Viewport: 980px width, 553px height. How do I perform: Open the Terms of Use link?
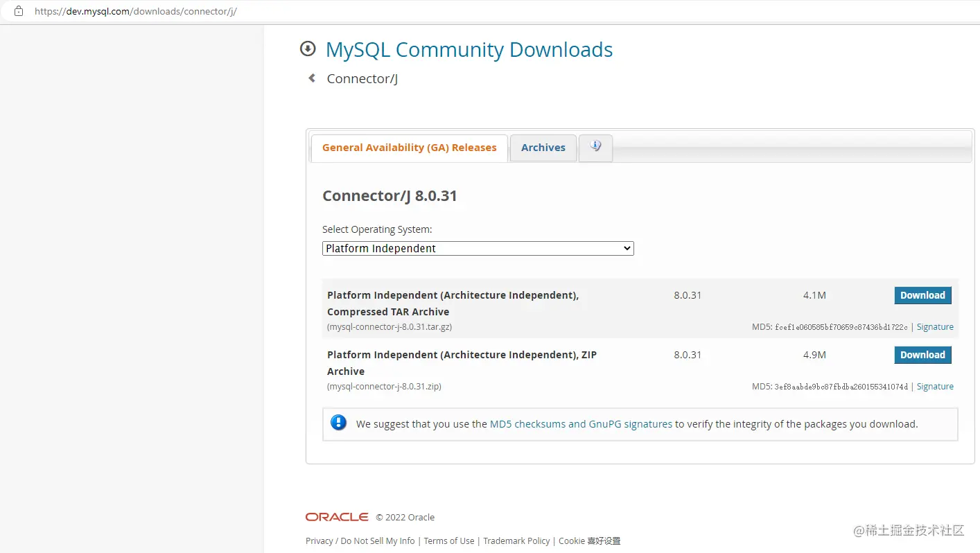[449, 541]
